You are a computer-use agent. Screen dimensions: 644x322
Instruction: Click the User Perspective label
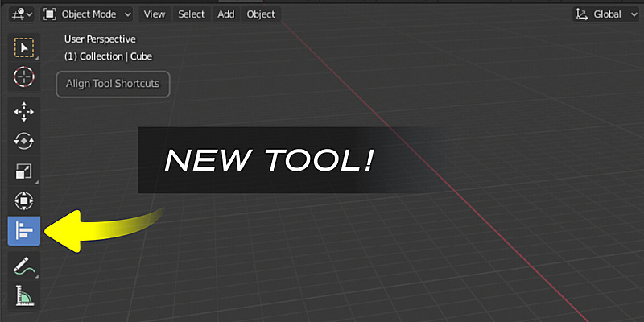coord(100,39)
